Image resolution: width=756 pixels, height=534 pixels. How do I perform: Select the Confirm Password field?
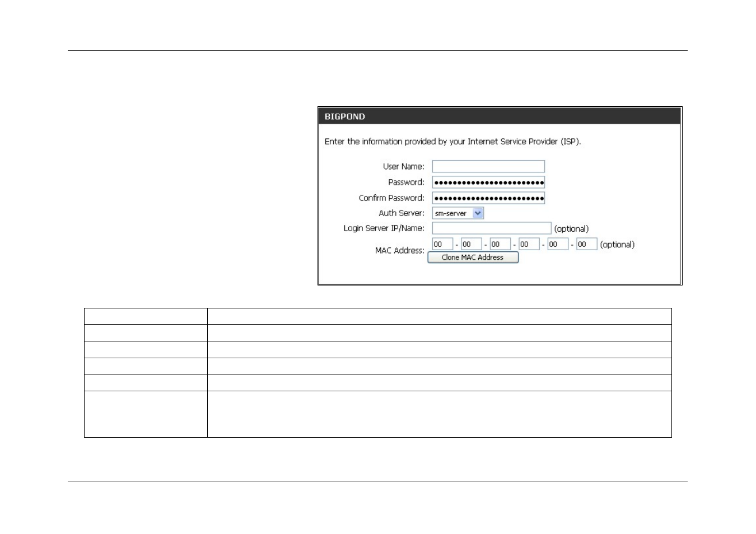point(488,198)
